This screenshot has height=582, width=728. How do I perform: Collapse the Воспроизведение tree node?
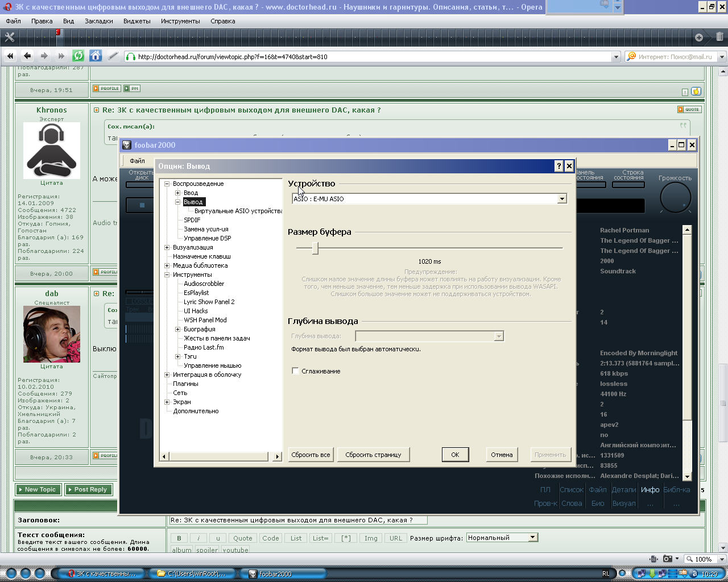167,184
